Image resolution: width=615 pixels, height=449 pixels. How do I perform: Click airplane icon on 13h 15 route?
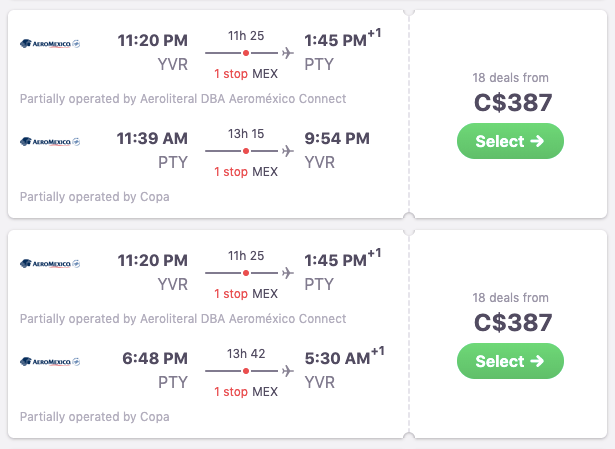pos(288,151)
